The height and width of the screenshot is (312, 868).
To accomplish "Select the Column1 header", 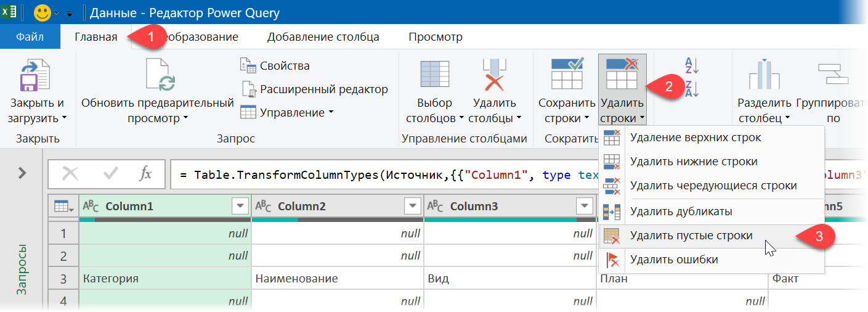I will click(x=166, y=207).
